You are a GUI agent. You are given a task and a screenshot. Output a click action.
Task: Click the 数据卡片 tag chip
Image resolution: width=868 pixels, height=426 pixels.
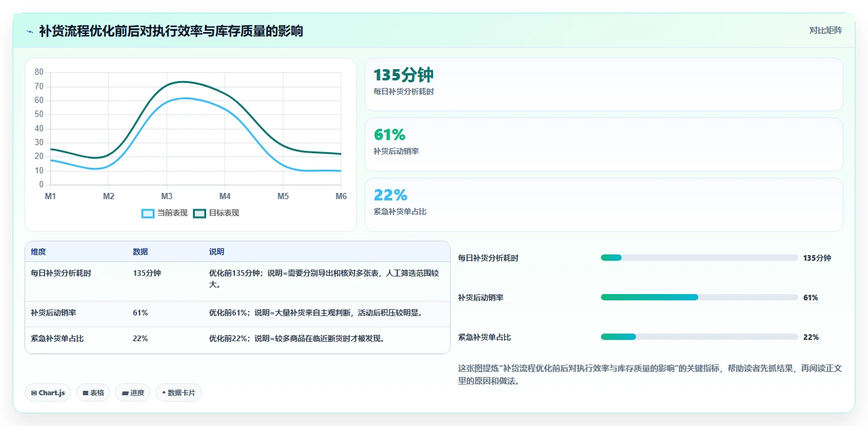pos(179,393)
